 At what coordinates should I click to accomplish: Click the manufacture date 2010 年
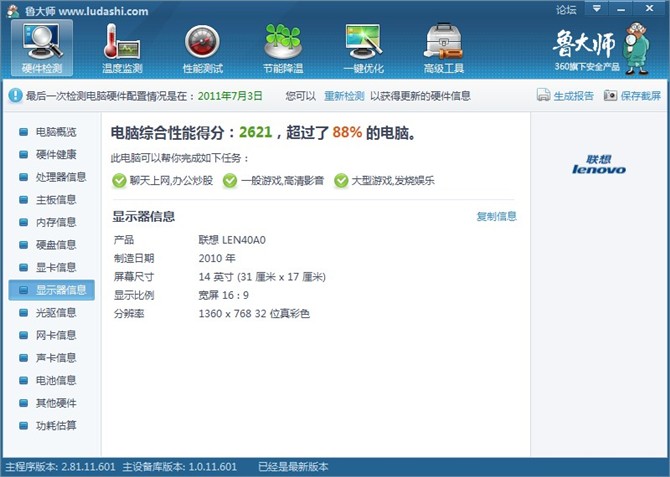point(217,258)
